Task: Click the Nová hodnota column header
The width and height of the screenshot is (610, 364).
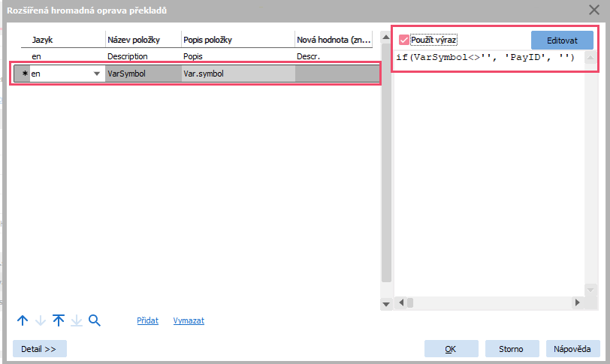Action: pos(334,40)
